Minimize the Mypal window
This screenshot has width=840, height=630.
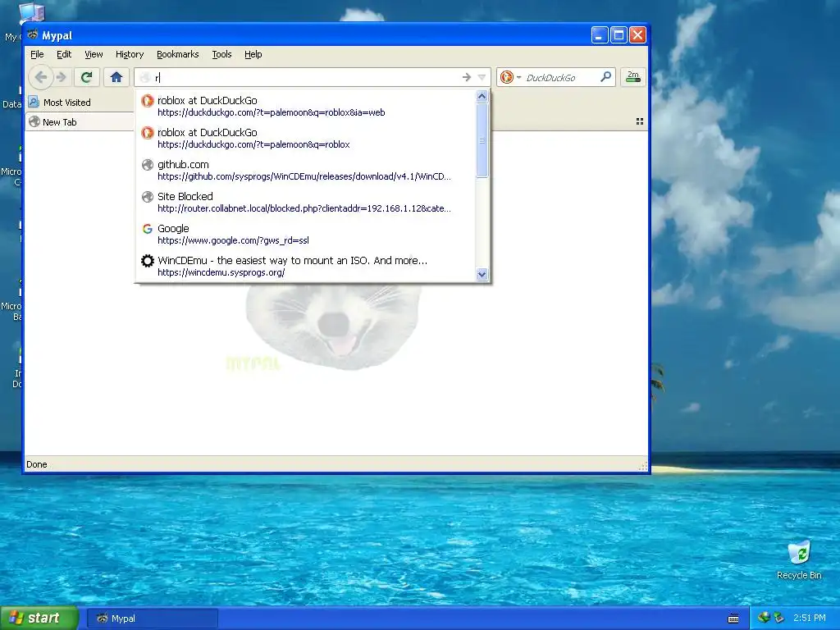[600, 35]
